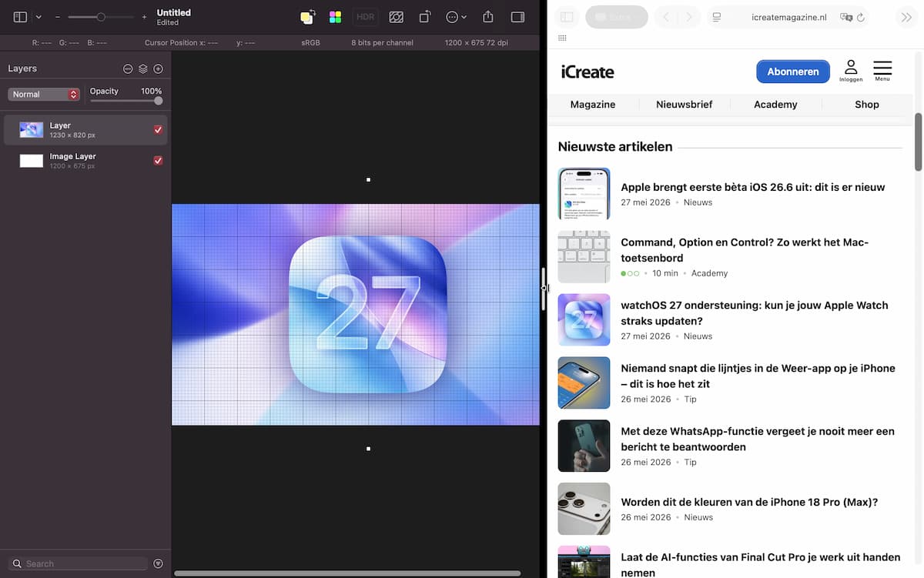Go forward in Safari
Image resolution: width=924 pixels, height=578 pixels.
pos(689,17)
